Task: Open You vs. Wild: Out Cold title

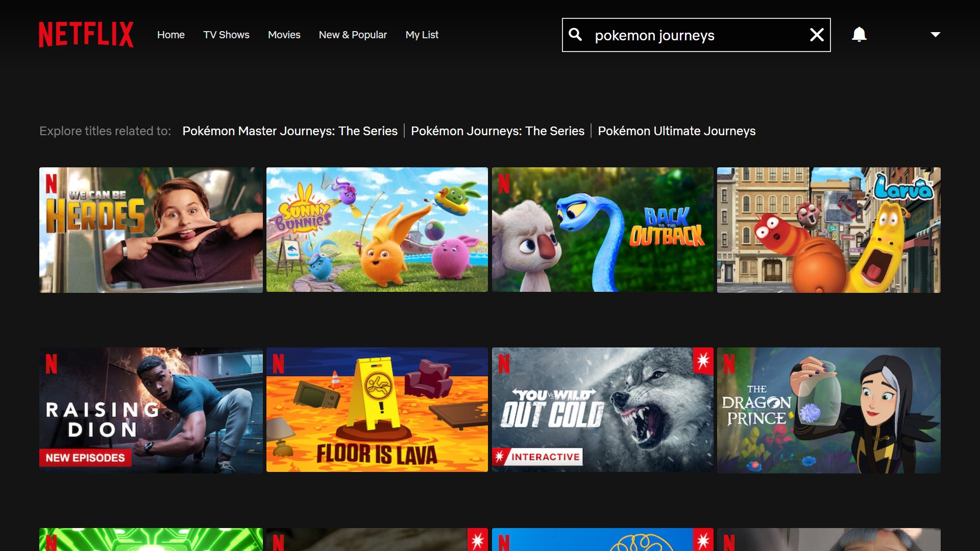Action: 603,410
